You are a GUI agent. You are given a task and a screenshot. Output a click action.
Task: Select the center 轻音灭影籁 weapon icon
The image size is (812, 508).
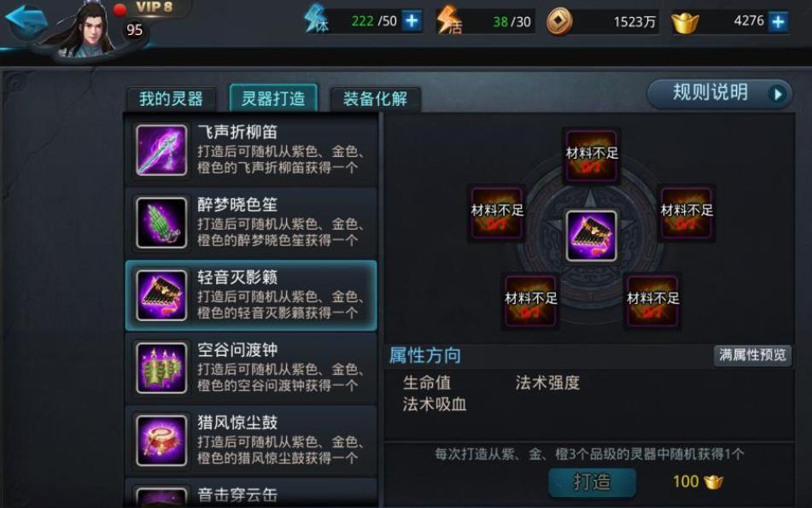[591, 236]
